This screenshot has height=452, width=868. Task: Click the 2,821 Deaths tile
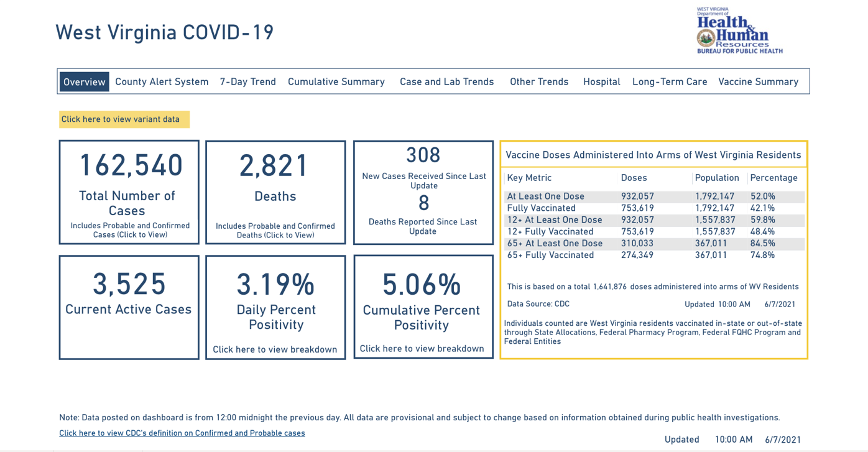coord(275,192)
